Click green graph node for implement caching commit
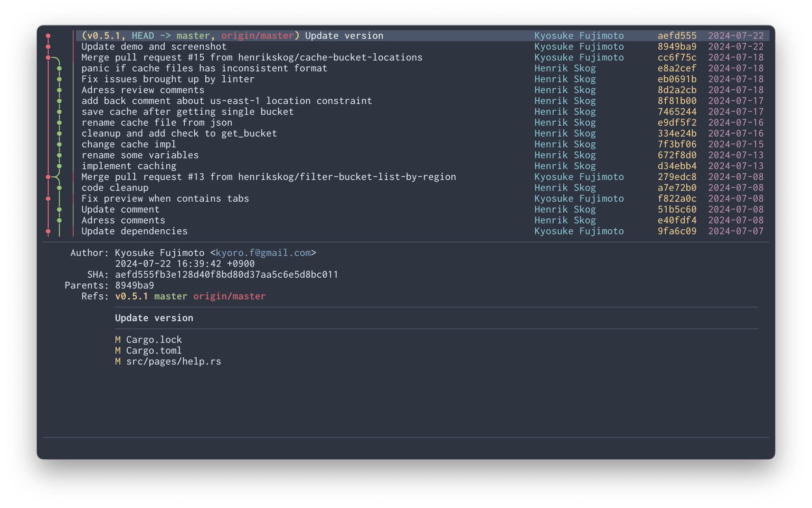This screenshot has width=812, height=508. (x=60, y=166)
